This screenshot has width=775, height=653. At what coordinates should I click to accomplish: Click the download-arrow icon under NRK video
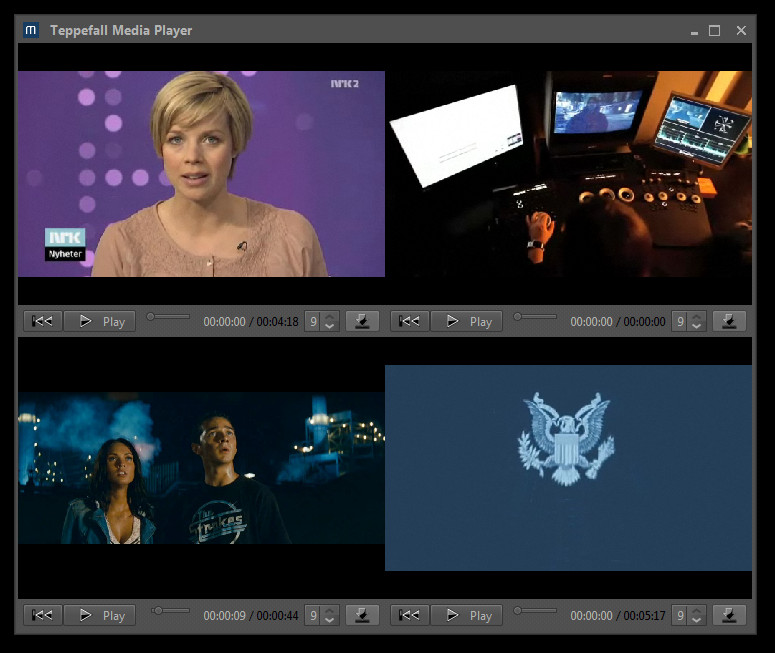tap(362, 321)
